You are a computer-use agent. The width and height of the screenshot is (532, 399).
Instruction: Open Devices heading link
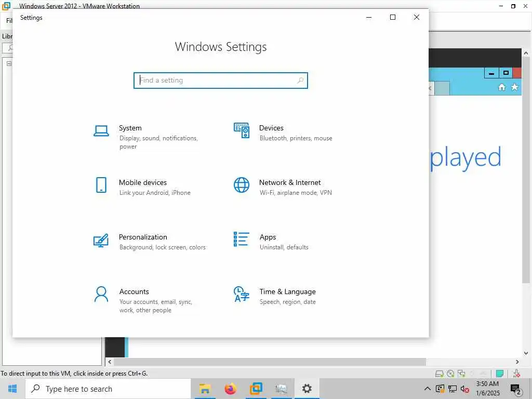tap(271, 128)
